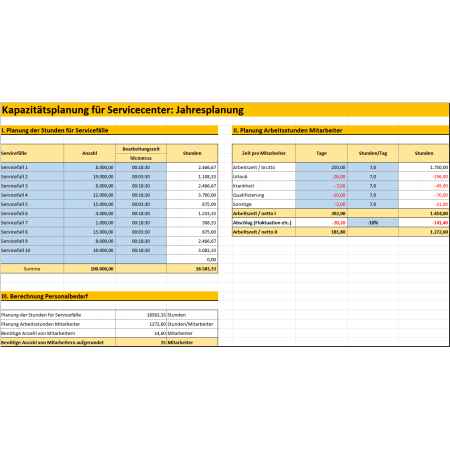This screenshot has width=450, height=450.
Task: Click Stunden result for Servicefall 6
Action: tap(192, 213)
